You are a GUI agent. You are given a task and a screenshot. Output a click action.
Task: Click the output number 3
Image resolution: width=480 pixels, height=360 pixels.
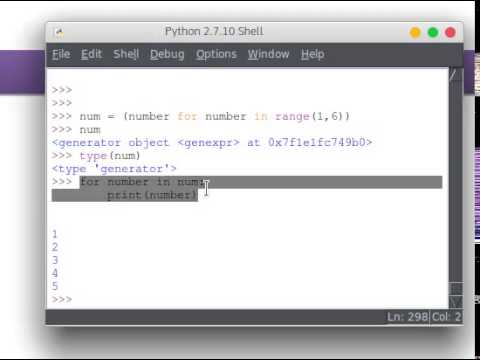[55, 260]
